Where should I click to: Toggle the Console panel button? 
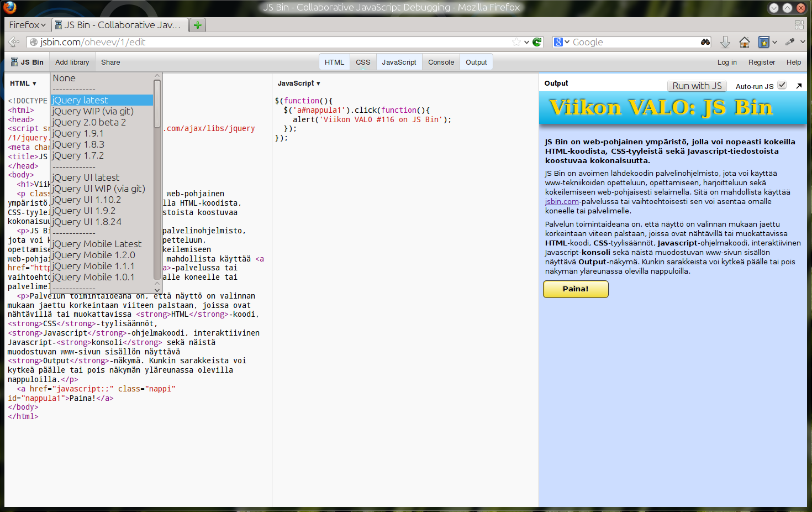pyautogui.click(x=441, y=62)
